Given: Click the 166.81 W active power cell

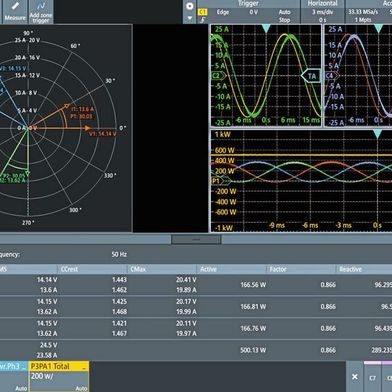Looking at the screenshot, I should tap(253, 306).
